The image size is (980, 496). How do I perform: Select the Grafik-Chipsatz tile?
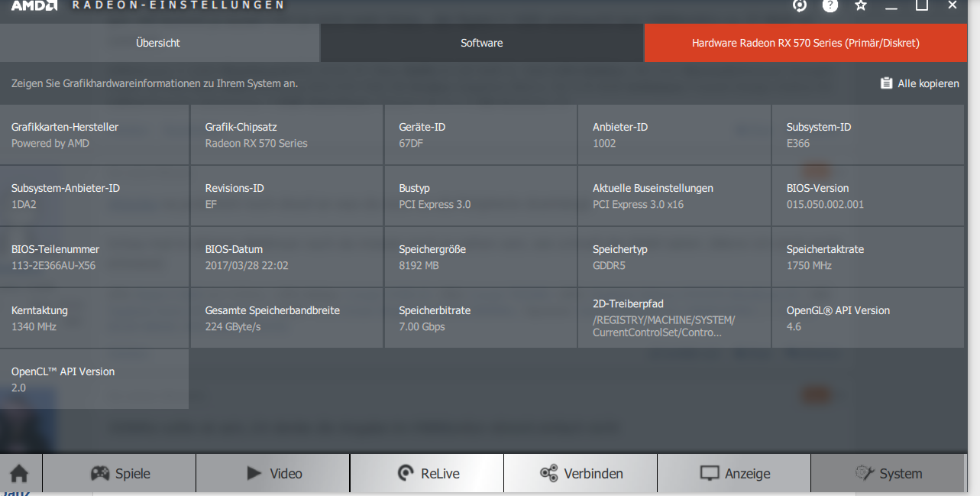tap(286, 135)
